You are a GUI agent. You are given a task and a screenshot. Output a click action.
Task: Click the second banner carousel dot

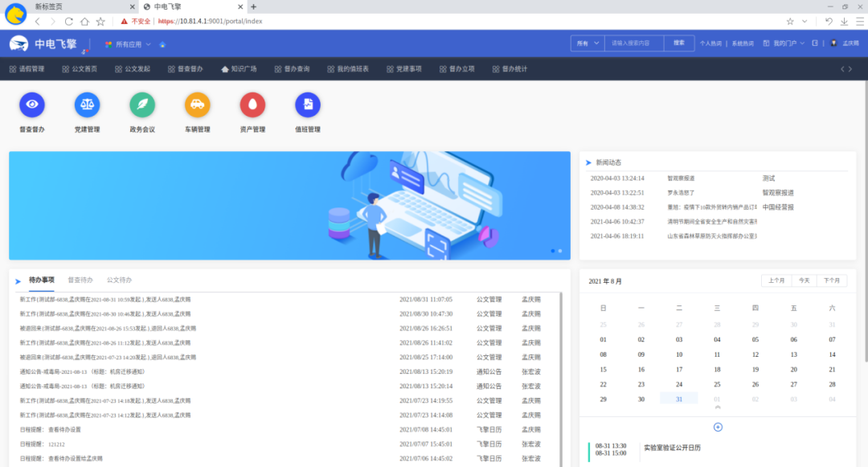[560, 251]
